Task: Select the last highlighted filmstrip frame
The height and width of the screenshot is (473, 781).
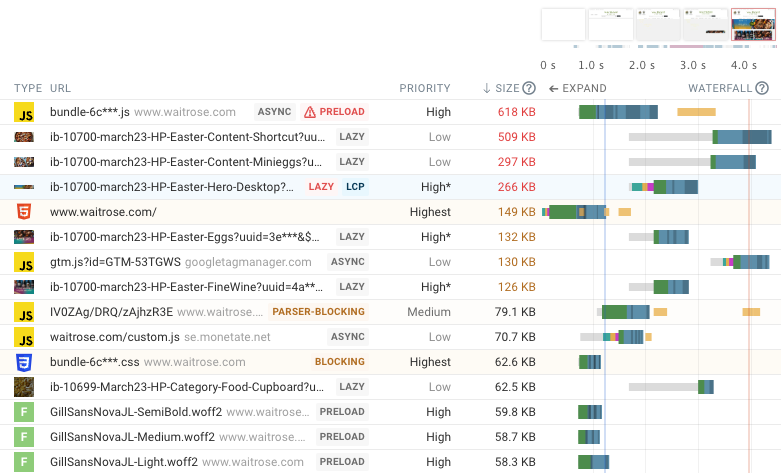Action: point(753,24)
